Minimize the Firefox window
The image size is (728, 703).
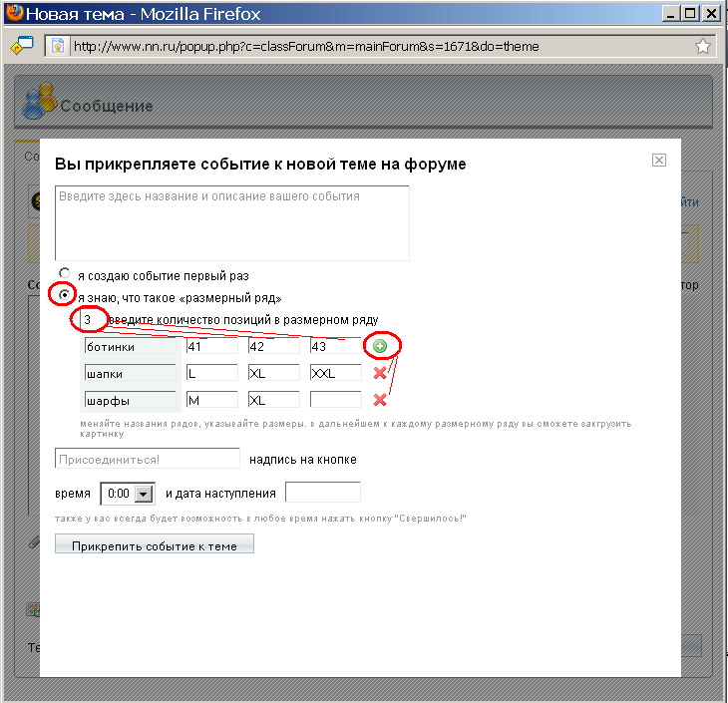670,13
